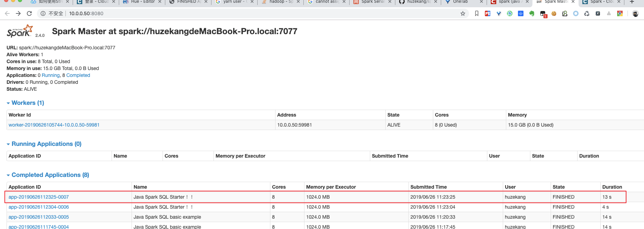Open the Evernote elephant extension
The height and width of the screenshot is (229, 644).
pos(532,13)
